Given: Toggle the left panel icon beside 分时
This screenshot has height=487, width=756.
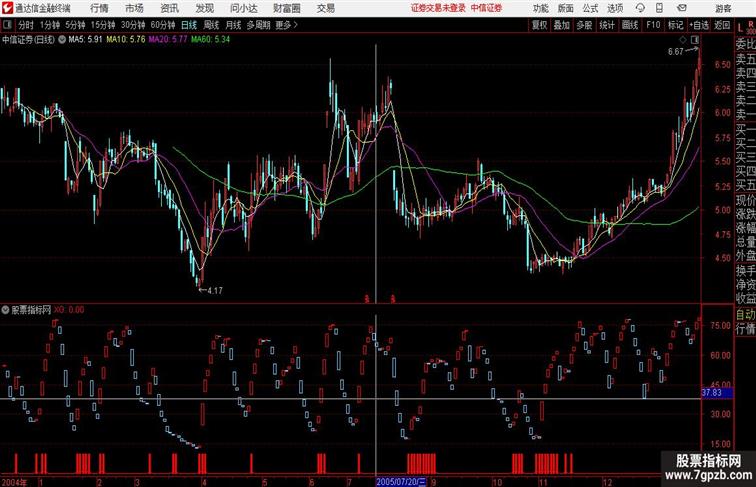Looking at the screenshot, I should click(x=7, y=25).
